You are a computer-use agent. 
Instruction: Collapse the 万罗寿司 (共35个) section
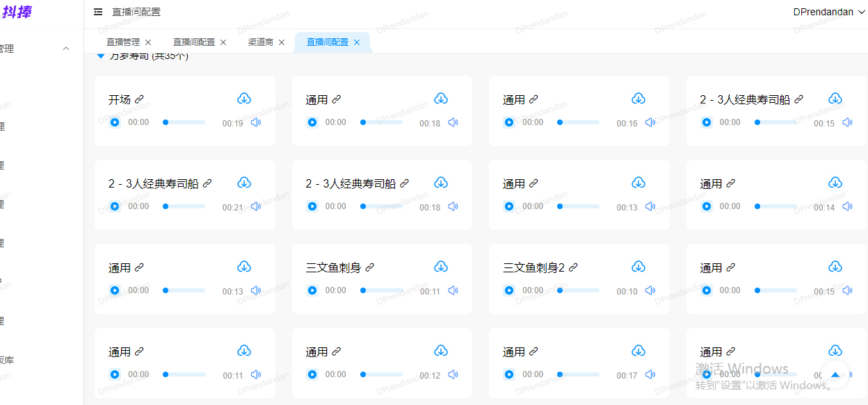[102, 56]
